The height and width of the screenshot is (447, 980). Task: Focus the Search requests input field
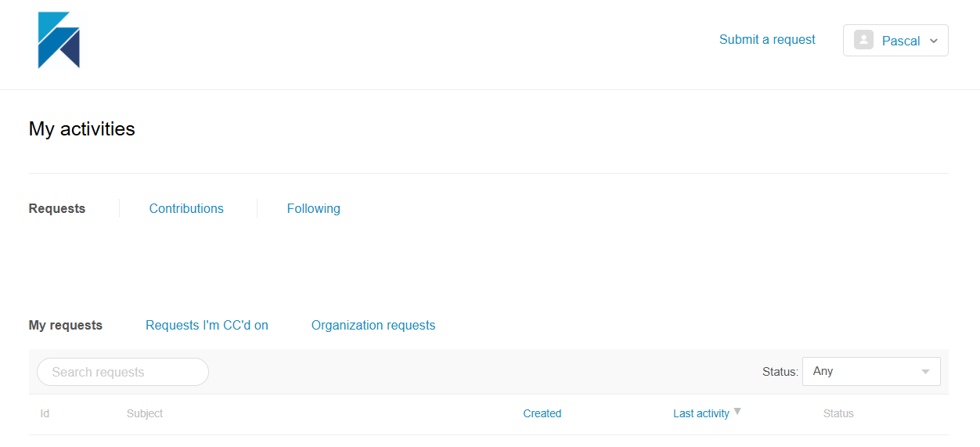pos(123,372)
